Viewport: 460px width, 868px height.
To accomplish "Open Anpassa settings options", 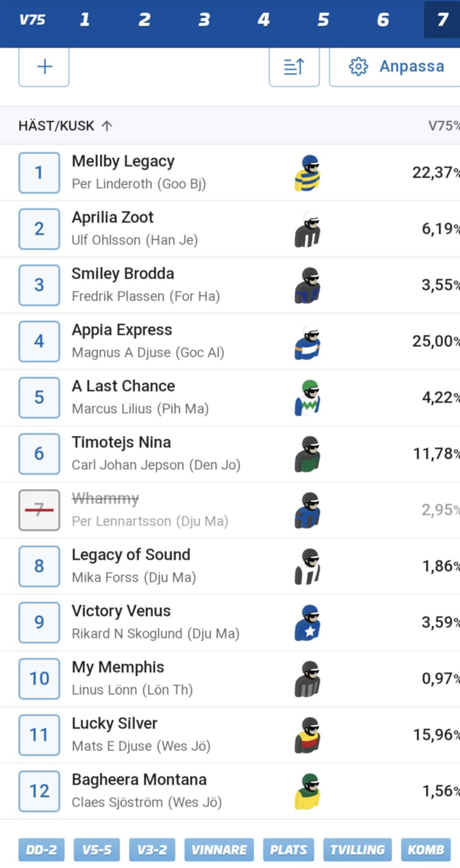I will pos(395,67).
